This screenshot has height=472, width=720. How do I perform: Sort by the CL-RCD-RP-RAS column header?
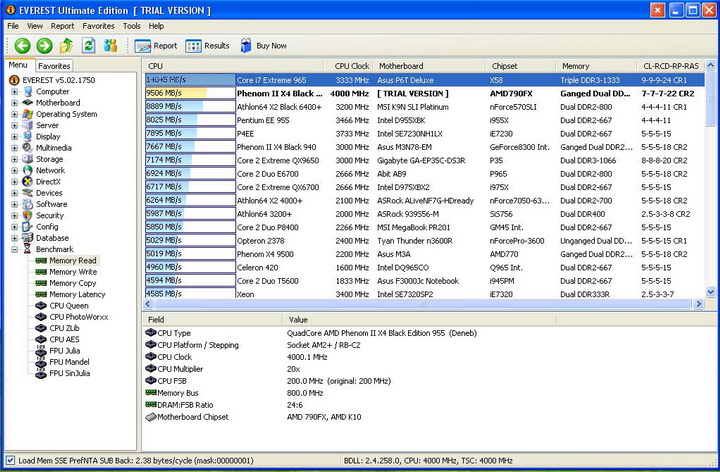(x=671, y=66)
